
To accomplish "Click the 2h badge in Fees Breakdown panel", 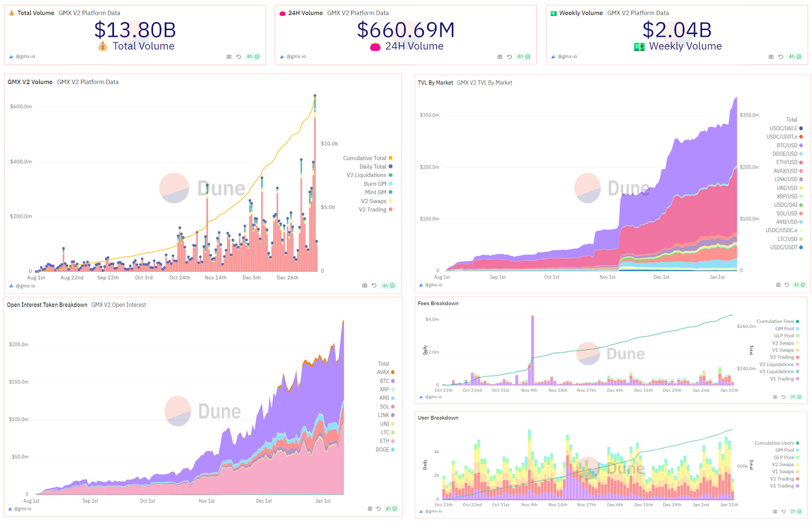I will tap(795, 397).
